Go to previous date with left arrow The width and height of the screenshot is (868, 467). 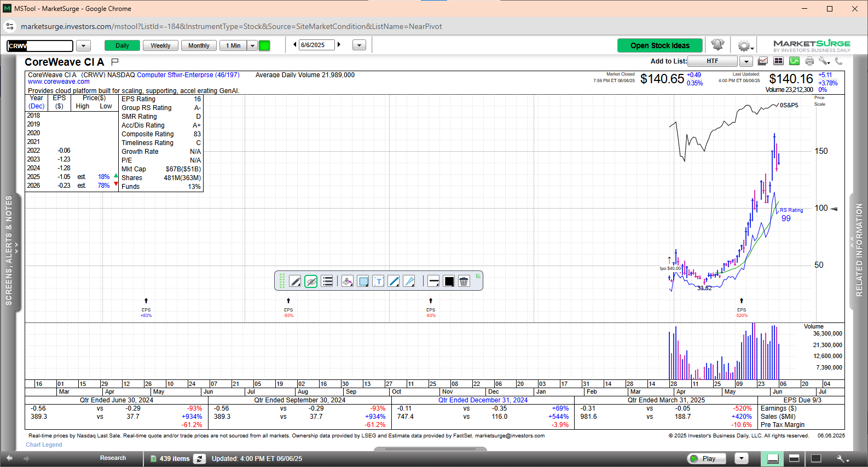click(295, 45)
